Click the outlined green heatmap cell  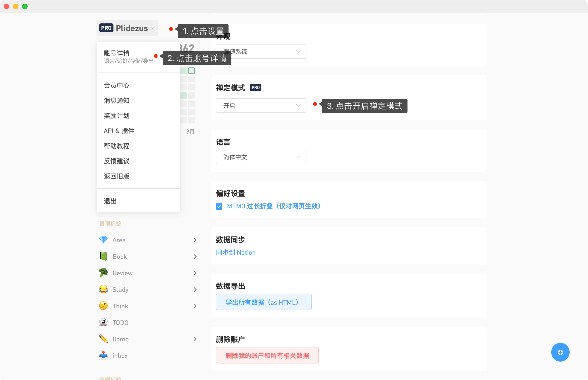point(192,71)
